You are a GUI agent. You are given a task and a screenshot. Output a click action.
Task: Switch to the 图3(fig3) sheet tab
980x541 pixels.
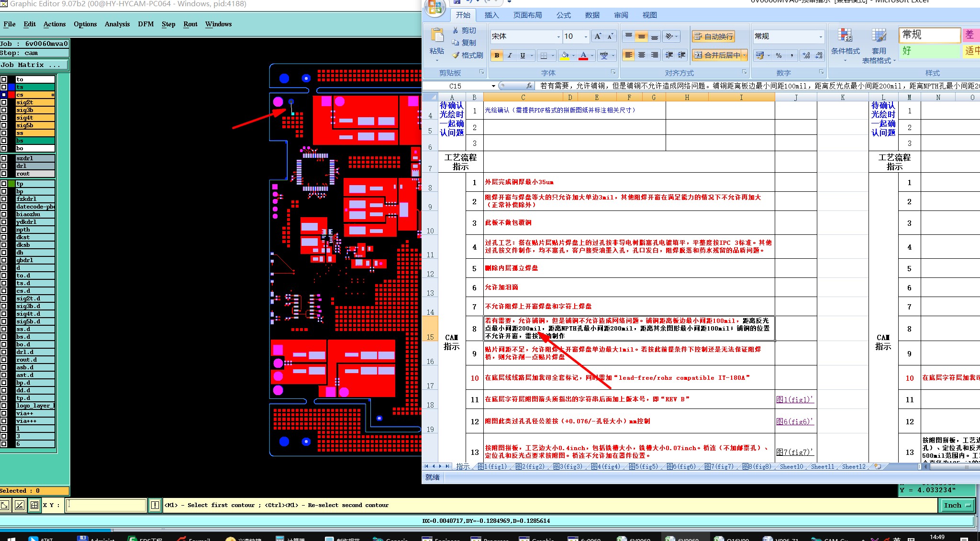click(x=568, y=466)
